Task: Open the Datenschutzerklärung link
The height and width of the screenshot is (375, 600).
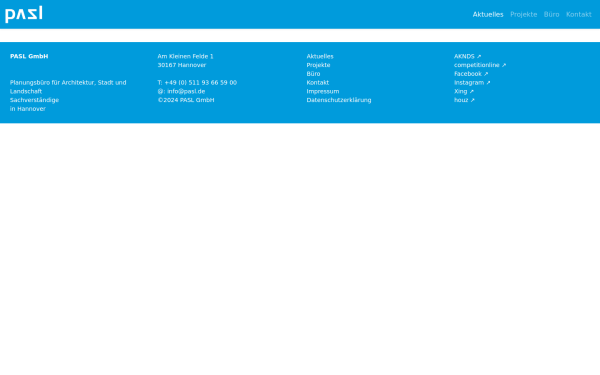Action: [x=339, y=100]
